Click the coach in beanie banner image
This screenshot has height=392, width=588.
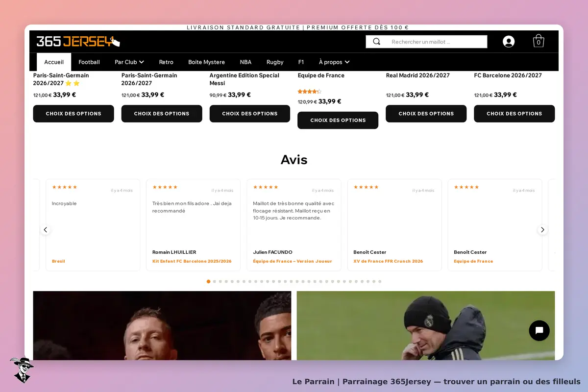(x=426, y=326)
